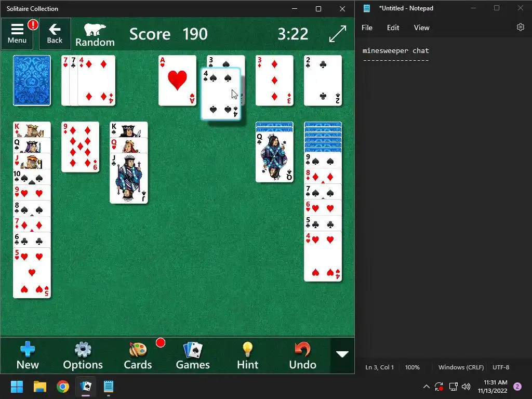This screenshot has width=532, height=399.
Task: Show hidden system tray icons
Action: [427, 387]
